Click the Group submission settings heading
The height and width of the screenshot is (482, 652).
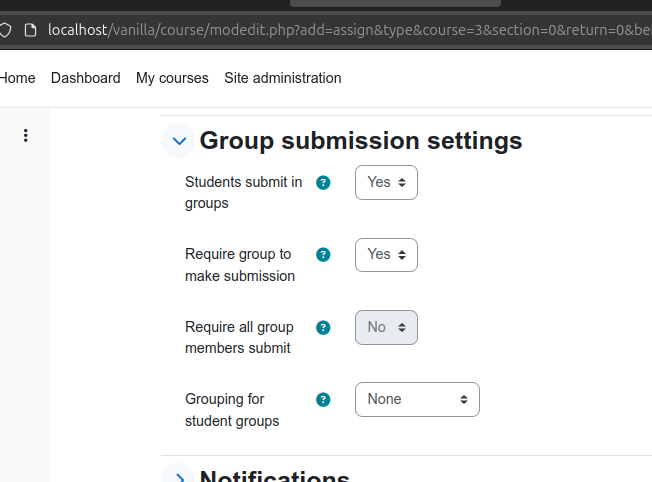[361, 141]
